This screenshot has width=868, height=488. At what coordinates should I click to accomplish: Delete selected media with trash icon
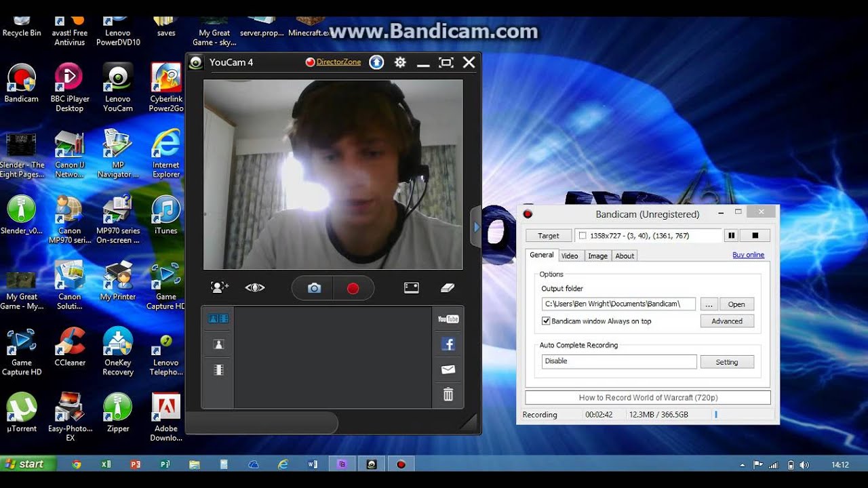(x=448, y=394)
